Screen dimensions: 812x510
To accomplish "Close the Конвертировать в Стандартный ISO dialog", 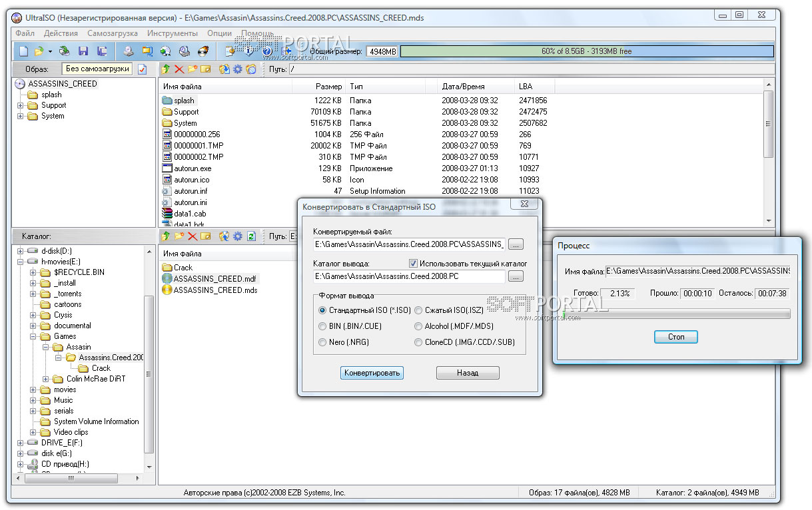I will coord(524,204).
